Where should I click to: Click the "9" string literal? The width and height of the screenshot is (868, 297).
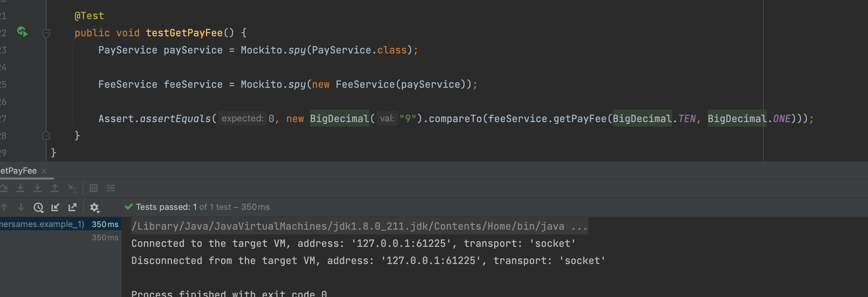click(408, 119)
